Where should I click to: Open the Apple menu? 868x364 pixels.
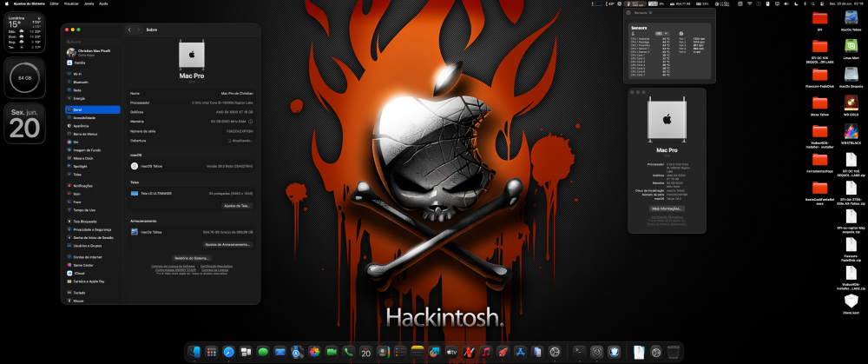pyautogui.click(x=6, y=3)
